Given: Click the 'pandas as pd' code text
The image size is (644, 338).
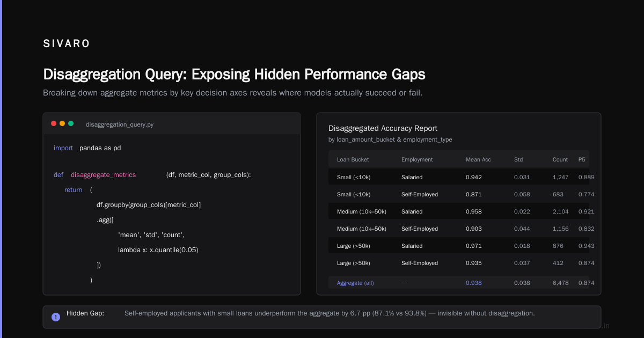Looking at the screenshot, I should (x=100, y=148).
